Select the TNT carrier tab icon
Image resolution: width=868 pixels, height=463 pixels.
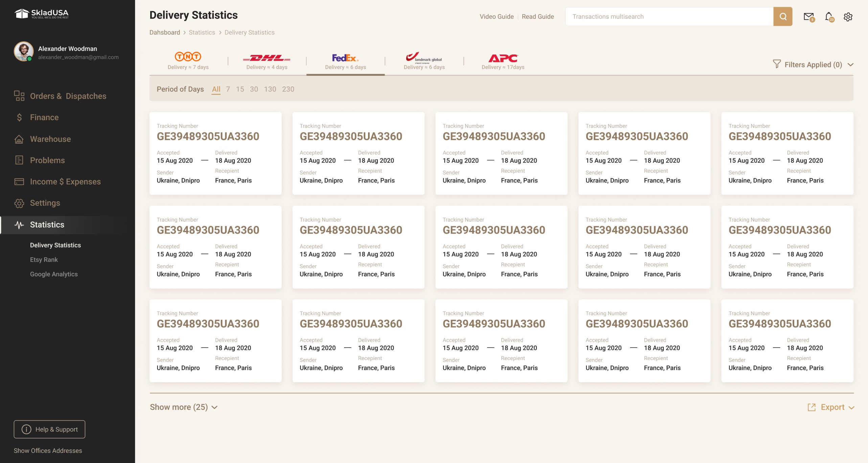(188, 57)
